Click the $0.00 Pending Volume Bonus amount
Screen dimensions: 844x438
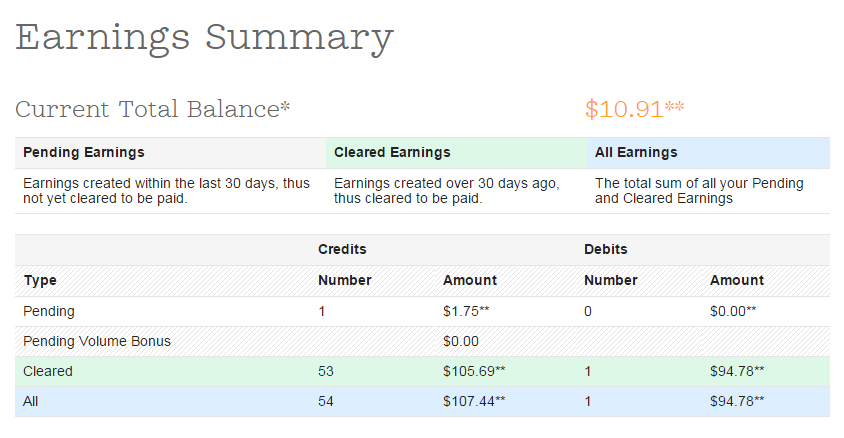[461, 341]
